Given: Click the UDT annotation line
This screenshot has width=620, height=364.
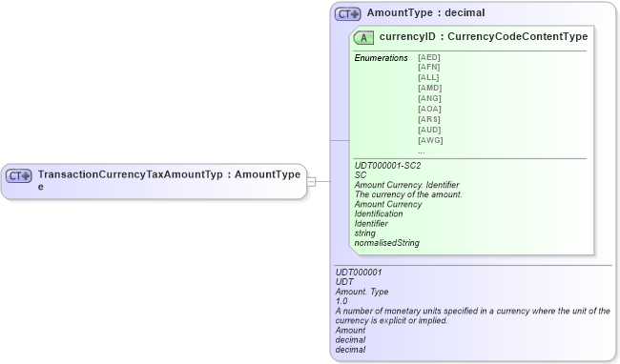Looking at the screenshot, I should tap(344, 281).
